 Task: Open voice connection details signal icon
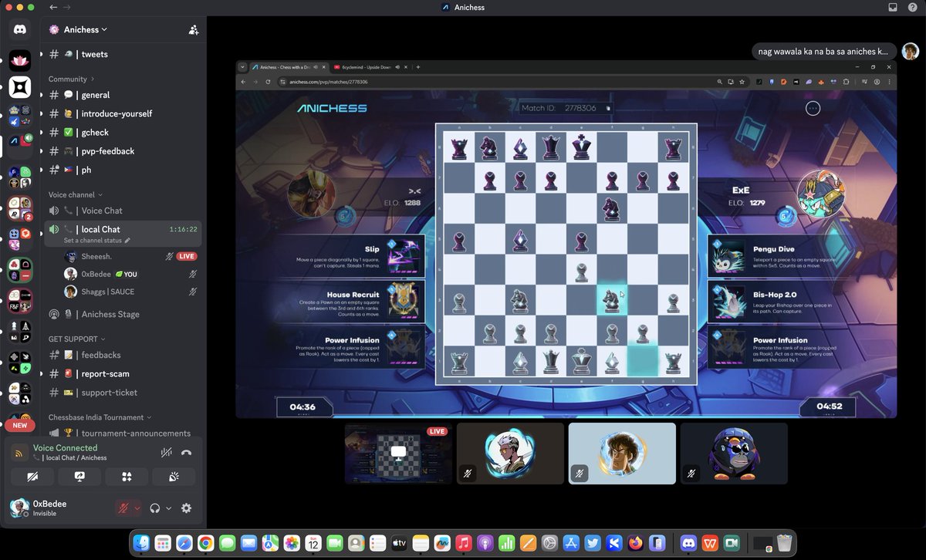20,454
